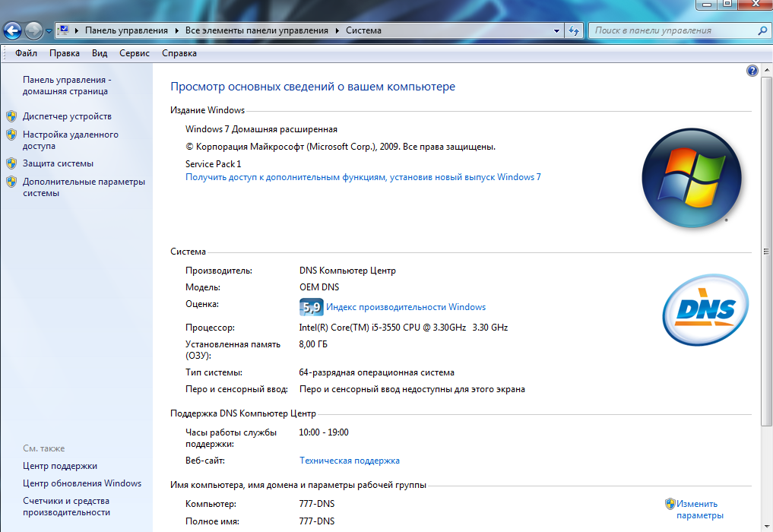This screenshot has height=532, width=773.
Task: Open Центр поддержки link
Action: pos(59,466)
